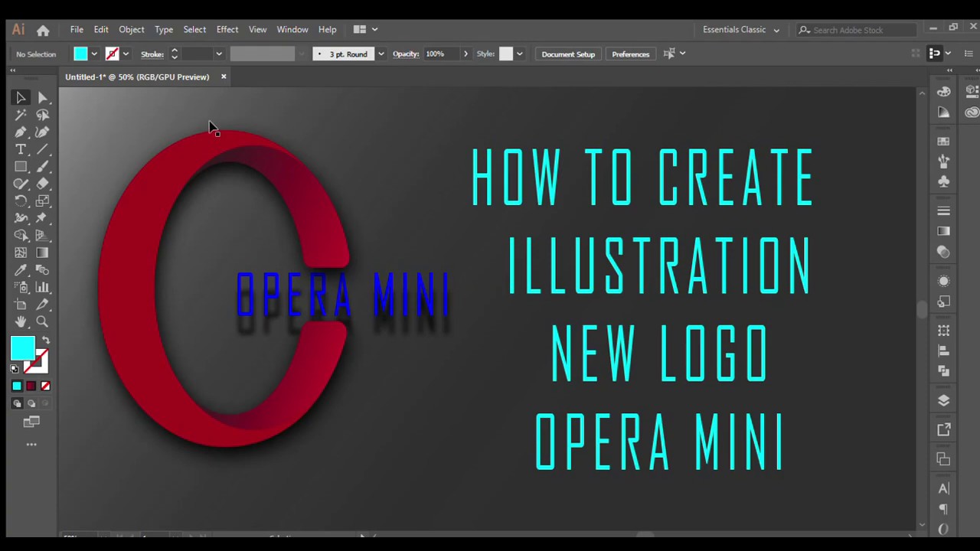Enable Draw Behind mode
The width and height of the screenshot is (980, 551).
[x=31, y=403]
